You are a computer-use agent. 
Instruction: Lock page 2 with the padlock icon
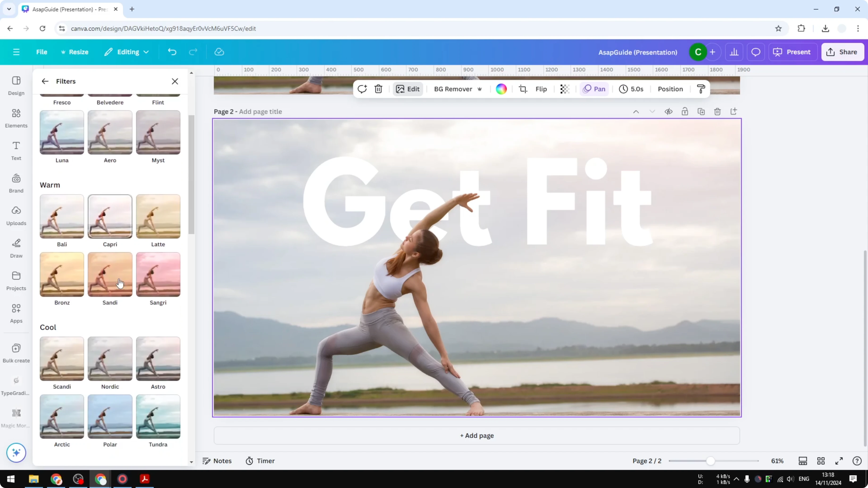pyautogui.click(x=685, y=112)
